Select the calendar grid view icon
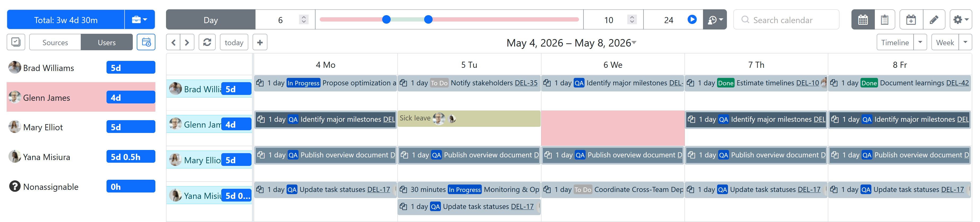Viewport: 980px width, 222px height. click(x=863, y=20)
